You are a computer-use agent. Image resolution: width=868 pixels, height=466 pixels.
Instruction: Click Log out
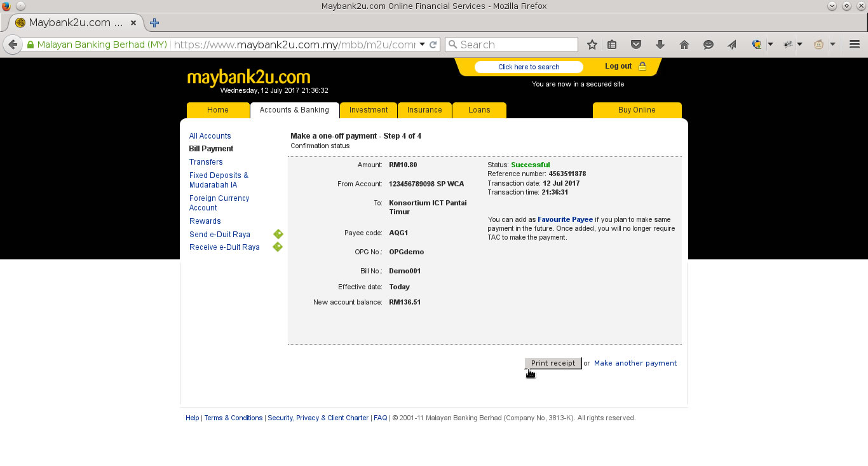(618, 66)
